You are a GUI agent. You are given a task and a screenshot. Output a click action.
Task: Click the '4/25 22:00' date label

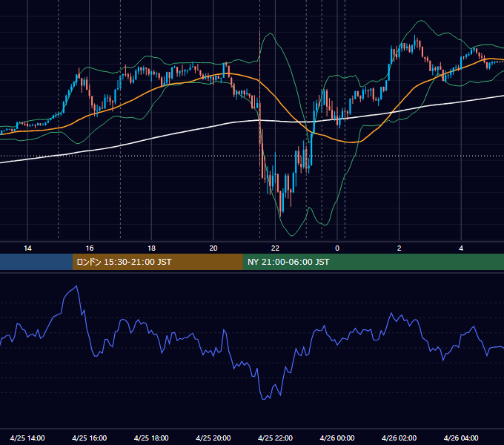pos(275,438)
